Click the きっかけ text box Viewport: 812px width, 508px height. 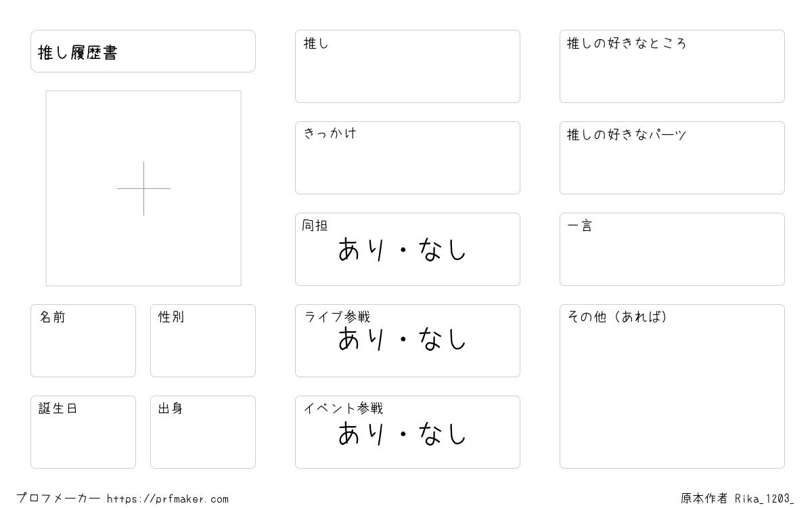(407, 158)
